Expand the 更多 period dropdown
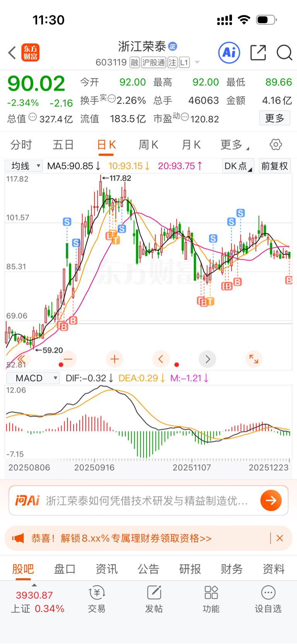The image size is (297, 644). pyautogui.click(x=235, y=145)
